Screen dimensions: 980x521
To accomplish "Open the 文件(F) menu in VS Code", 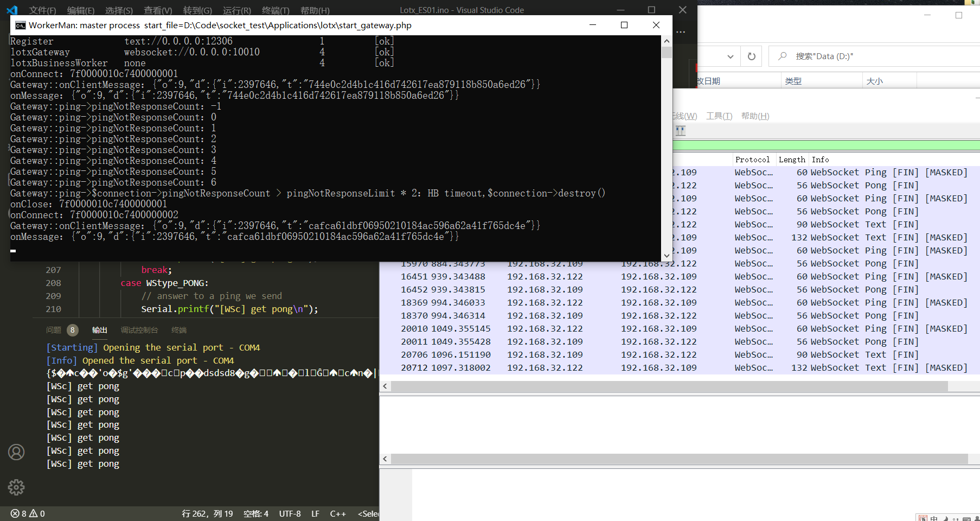I will pos(42,10).
